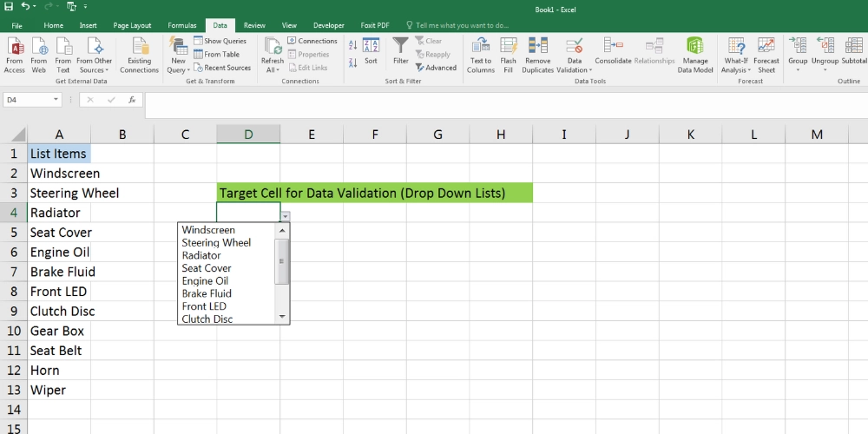Select column D header
Image resolution: width=868 pixels, height=434 pixels.
coord(248,135)
